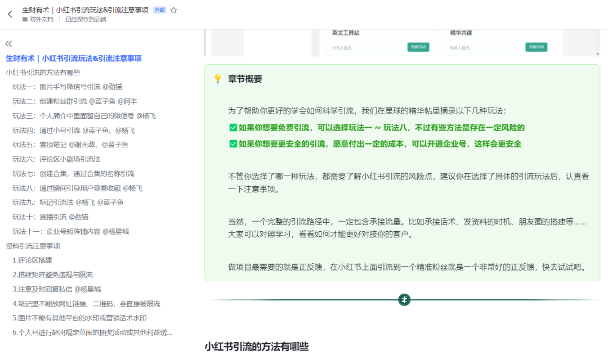
Task: Star this document as favorite
Action: pyautogui.click(x=174, y=10)
